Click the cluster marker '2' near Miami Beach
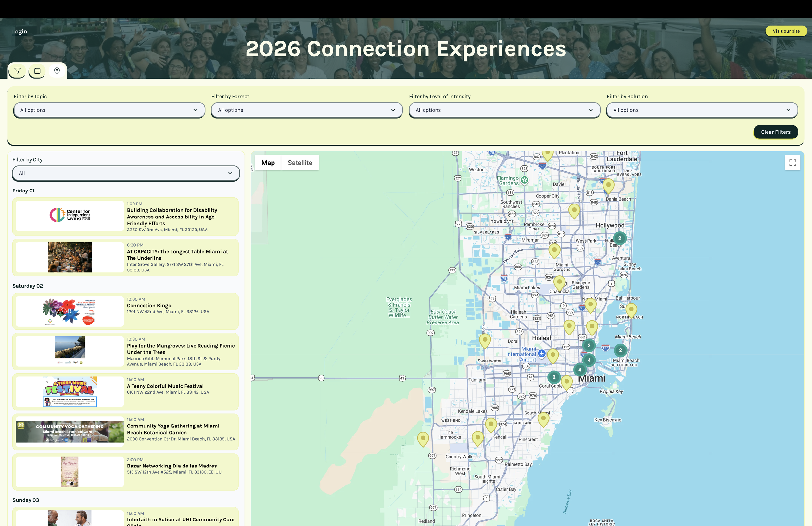 pyautogui.click(x=620, y=350)
